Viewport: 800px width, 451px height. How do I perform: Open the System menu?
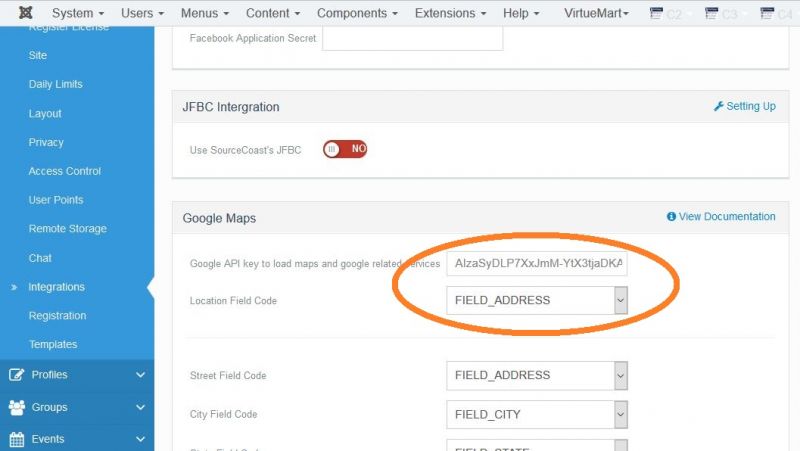pyautogui.click(x=78, y=13)
